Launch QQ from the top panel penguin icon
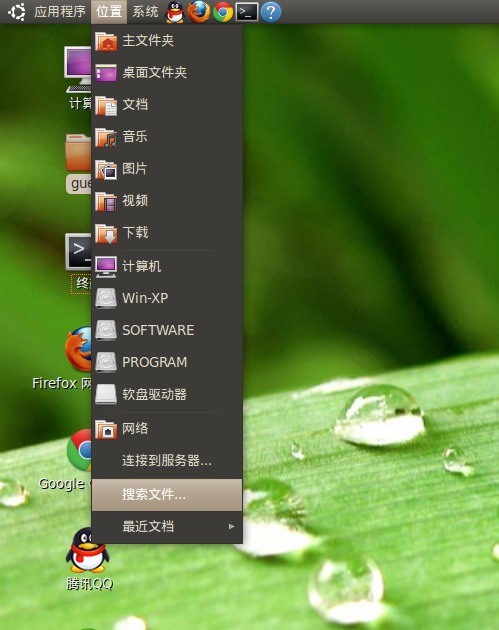499x630 pixels. tap(175, 12)
